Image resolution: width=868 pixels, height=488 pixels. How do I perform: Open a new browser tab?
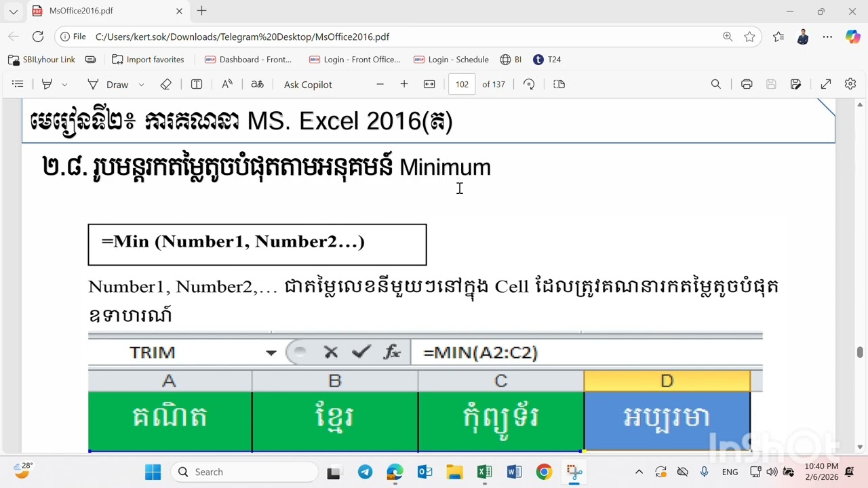point(201,11)
